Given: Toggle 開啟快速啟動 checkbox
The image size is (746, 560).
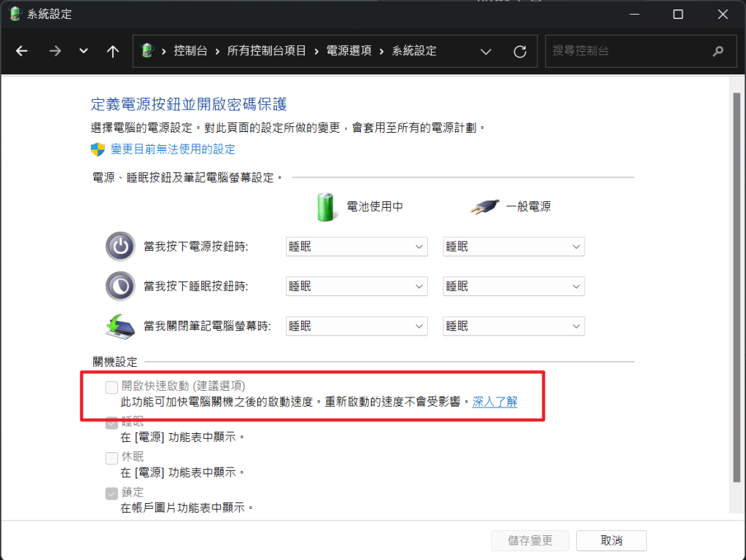Looking at the screenshot, I should 112,387.
